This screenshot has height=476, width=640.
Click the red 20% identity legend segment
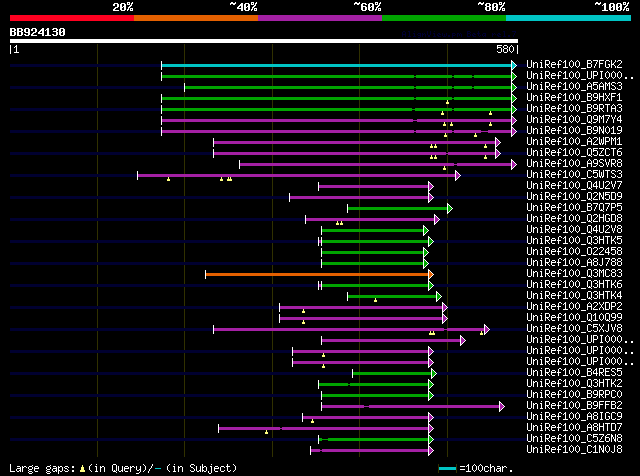(x=72, y=18)
